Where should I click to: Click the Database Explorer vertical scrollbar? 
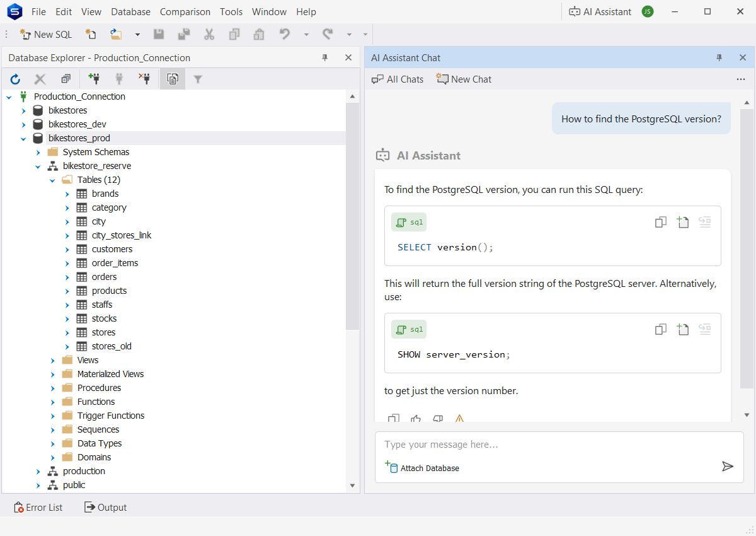[353, 215]
